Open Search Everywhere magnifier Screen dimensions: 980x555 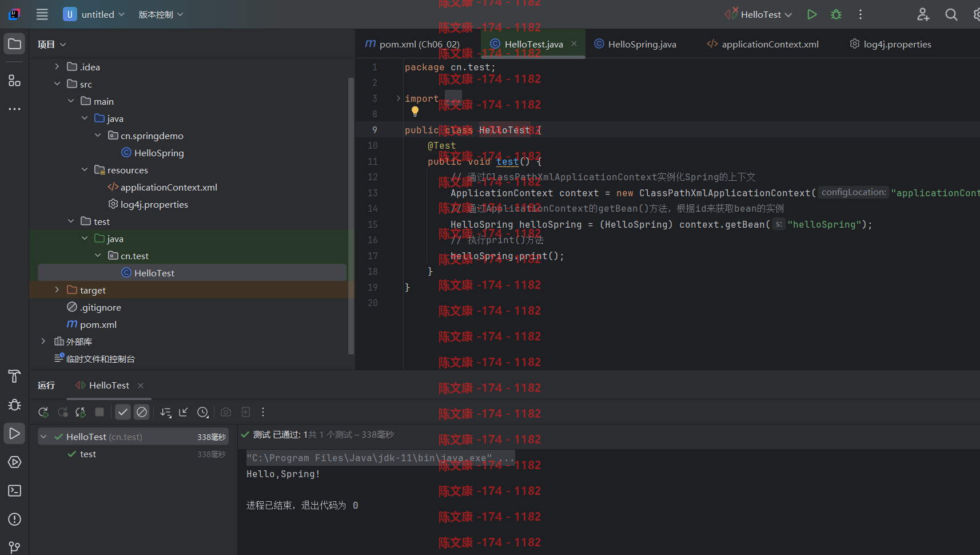pyautogui.click(x=951, y=14)
